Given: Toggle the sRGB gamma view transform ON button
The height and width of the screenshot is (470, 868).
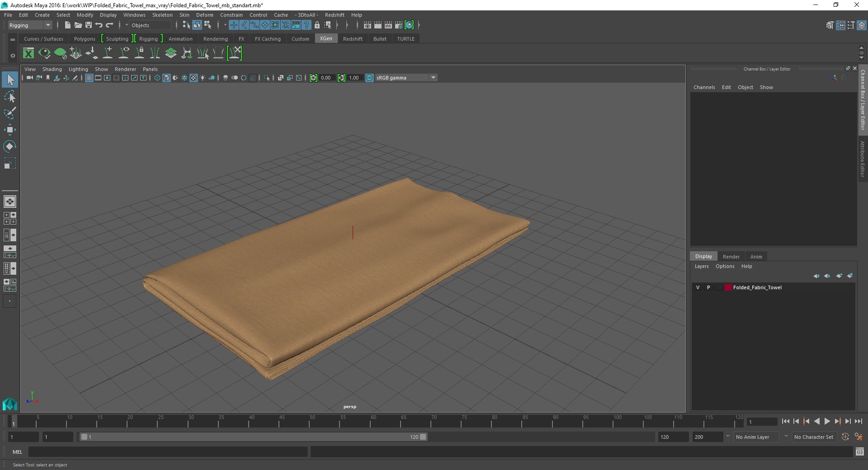Looking at the screenshot, I should (369, 78).
